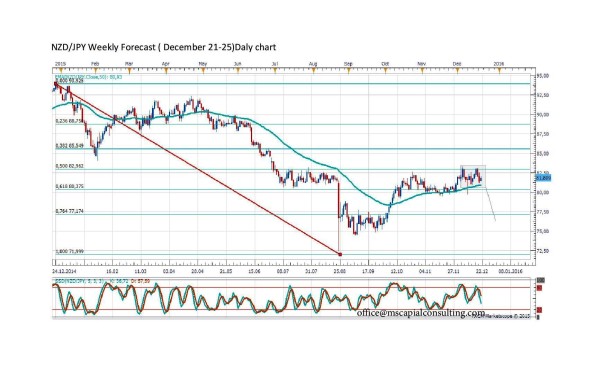Image resolution: width=600 pixels, height=367 pixels.
Task: Open the office@mscapialconsulting.com email link
Action: (x=421, y=313)
